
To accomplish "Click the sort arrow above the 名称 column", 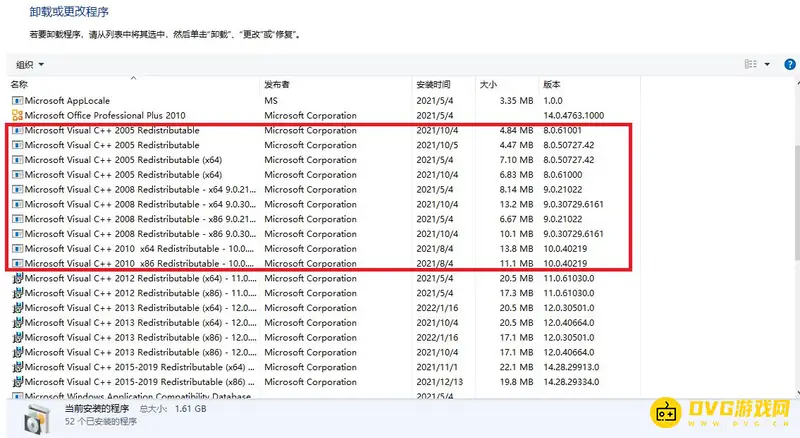I will [134, 77].
